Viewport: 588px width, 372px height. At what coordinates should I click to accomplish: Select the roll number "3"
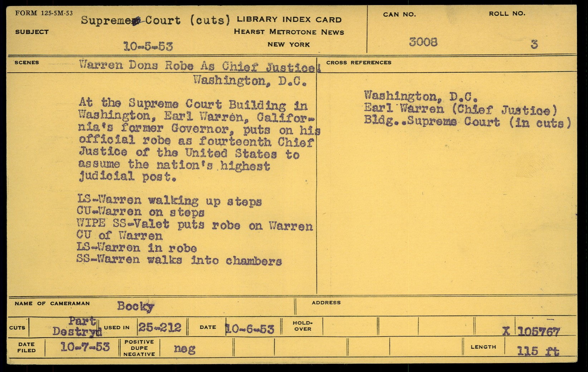click(x=534, y=44)
